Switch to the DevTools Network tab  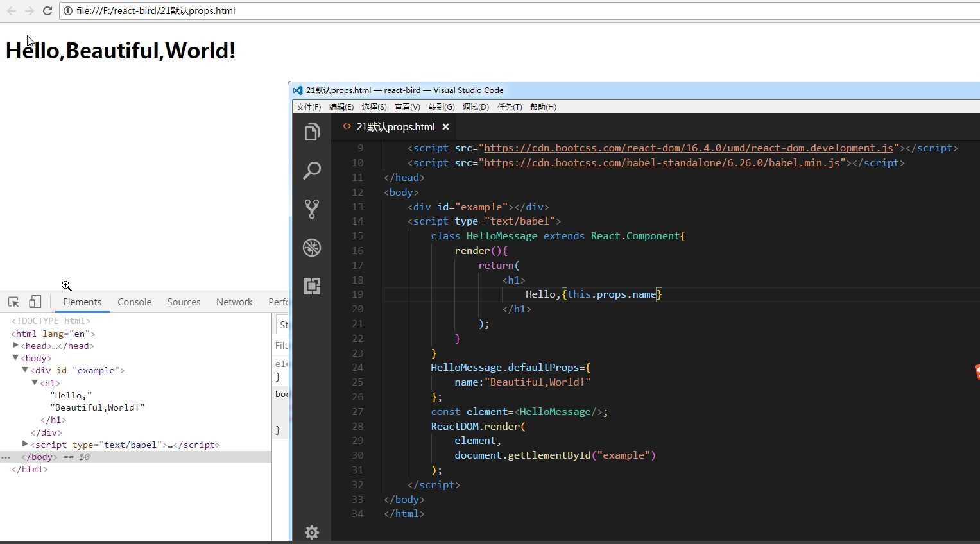pyautogui.click(x=234, y=302)
